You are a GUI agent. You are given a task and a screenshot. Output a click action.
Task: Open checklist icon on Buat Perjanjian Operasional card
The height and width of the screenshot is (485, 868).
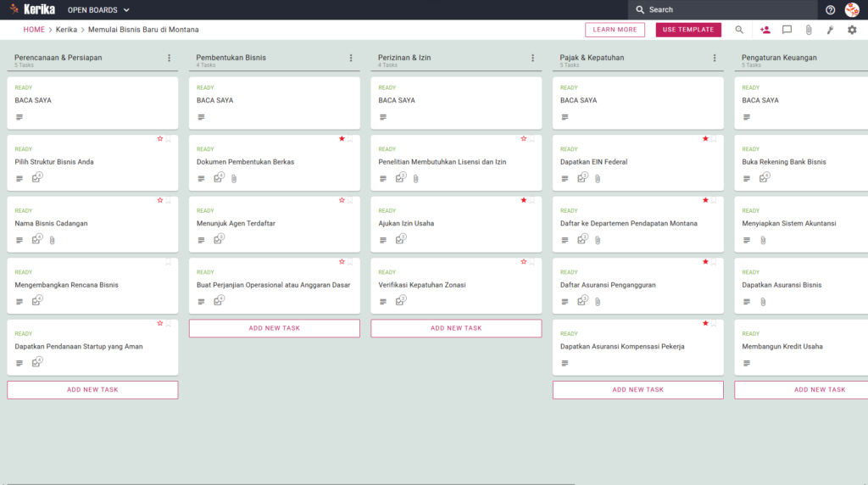tap(219, 301)
